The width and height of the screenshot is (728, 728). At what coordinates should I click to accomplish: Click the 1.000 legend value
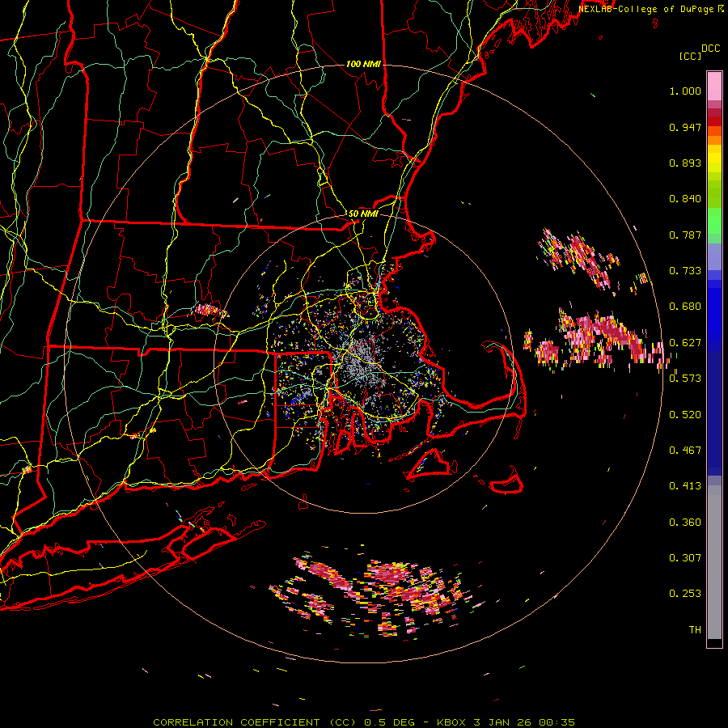(685, 91)
